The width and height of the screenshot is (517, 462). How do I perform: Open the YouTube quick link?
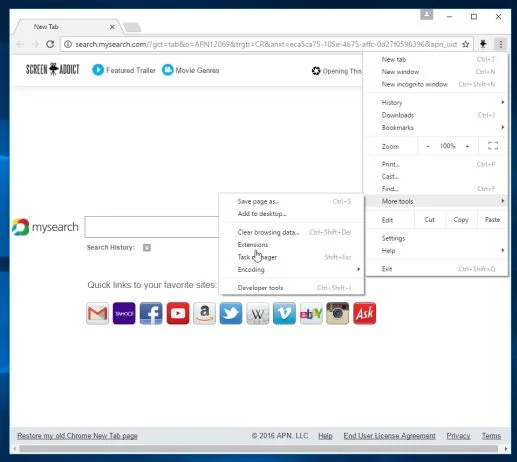178,313
